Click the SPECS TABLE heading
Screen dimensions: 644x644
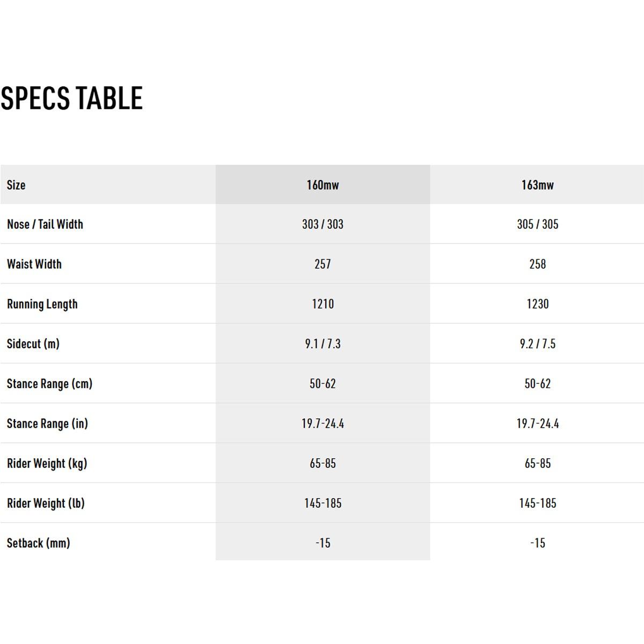71,98
